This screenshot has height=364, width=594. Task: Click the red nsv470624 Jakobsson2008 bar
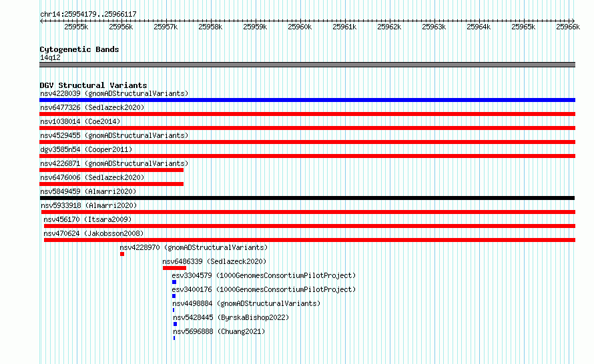pyautogui.click(x=310, y=240)
